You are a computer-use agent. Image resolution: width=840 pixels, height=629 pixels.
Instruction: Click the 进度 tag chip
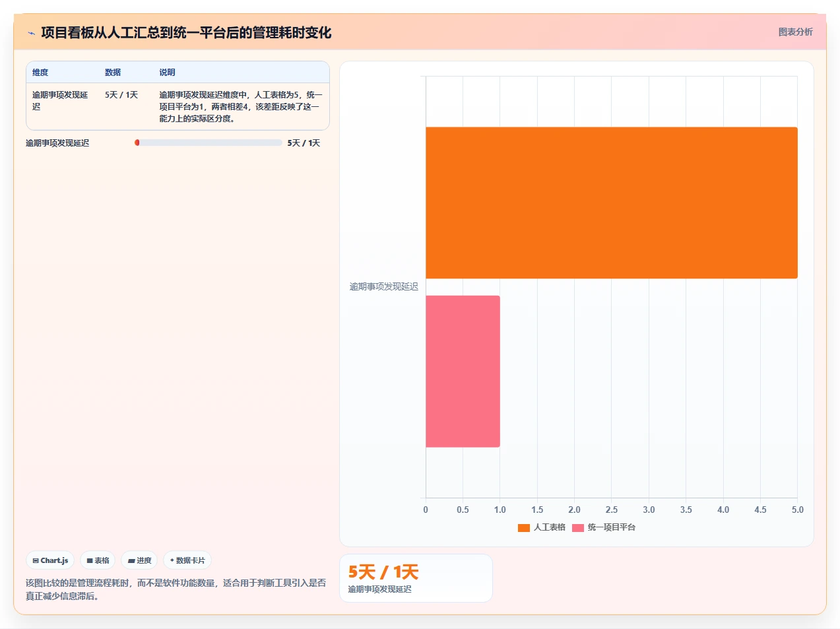tap(139, 560)
